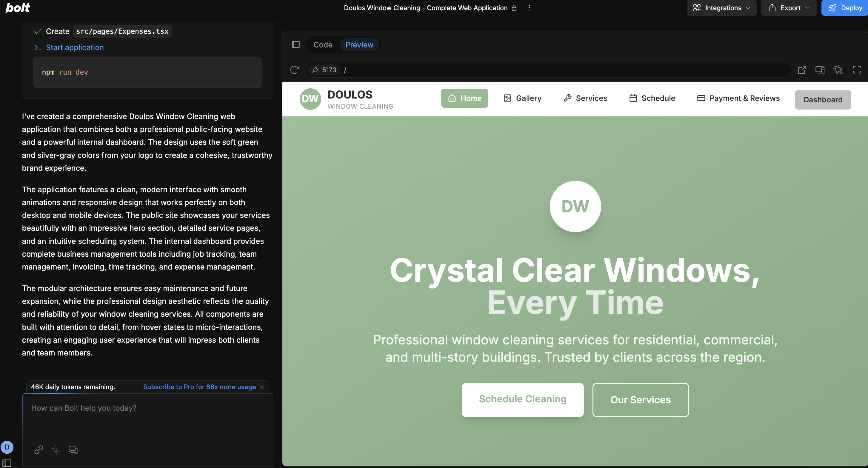Enter fullscreen preview mode
Screen dimensions: 868x468
[x=857, y=70]
